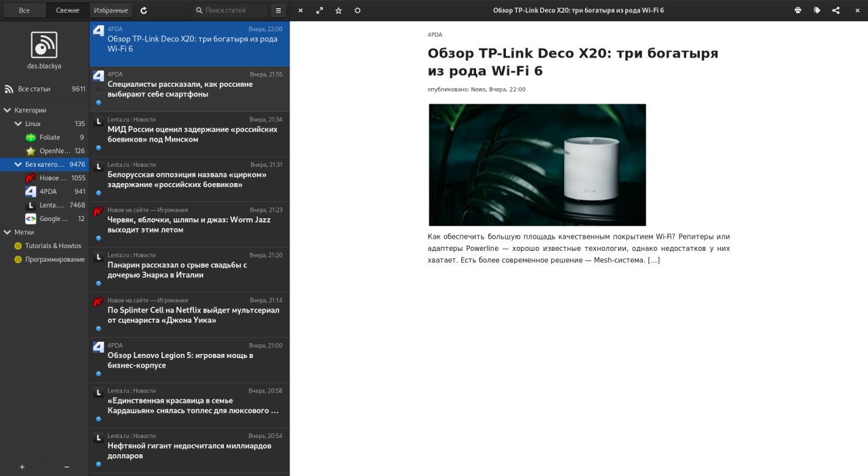Collapse the Метки section
868x476 pixels.
(7, 232)
